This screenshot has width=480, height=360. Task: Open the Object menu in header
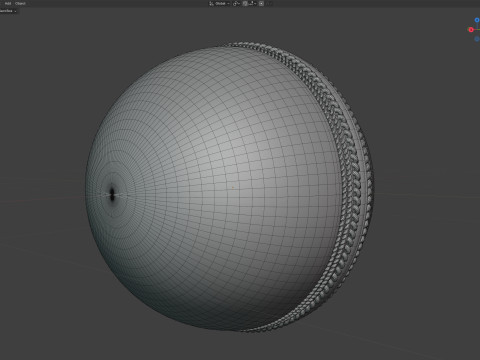pyautogui.click(x=20, y=3)
